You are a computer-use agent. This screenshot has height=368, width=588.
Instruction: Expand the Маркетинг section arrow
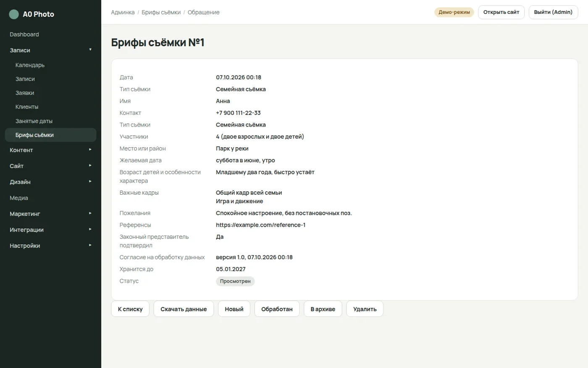tap(90, 214)
